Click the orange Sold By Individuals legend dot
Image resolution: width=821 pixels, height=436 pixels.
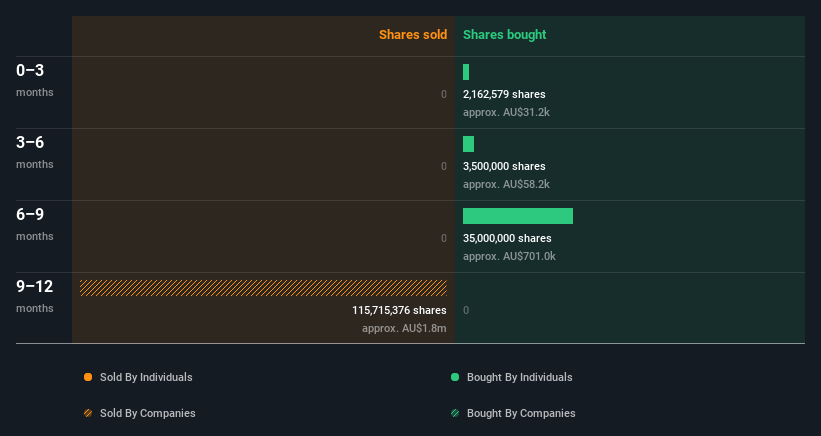pos(88,377)
